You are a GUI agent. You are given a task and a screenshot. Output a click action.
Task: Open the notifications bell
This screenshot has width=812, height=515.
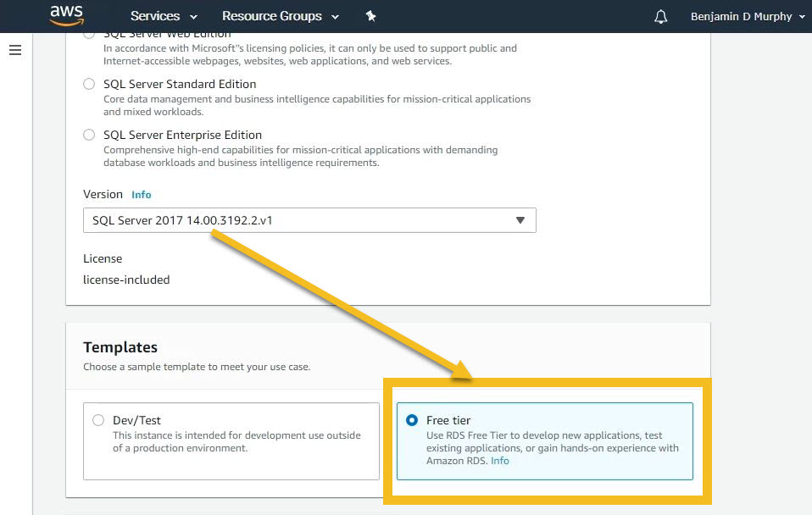[661, 17]
